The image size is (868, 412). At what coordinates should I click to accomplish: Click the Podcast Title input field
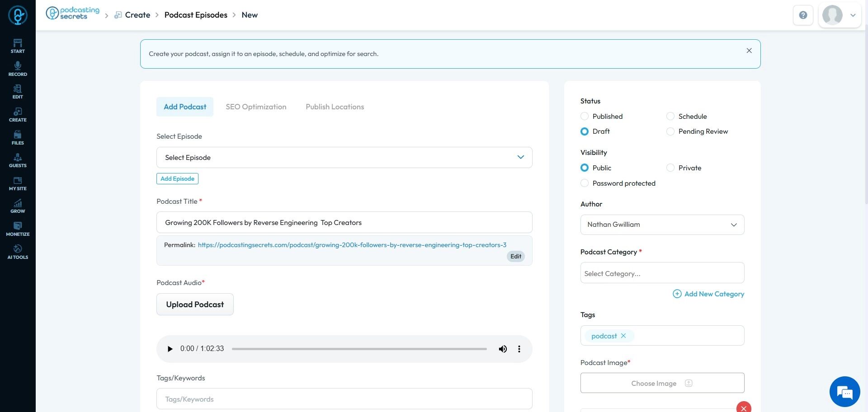coord(344,222)
